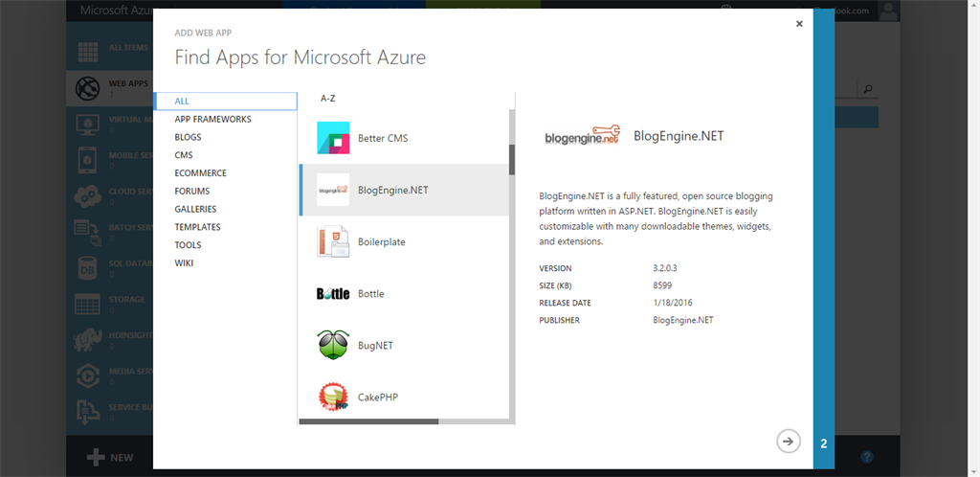The width and height of the screenshot is (980, 477).
Task: Click the BlogEngine.NET list thumbnail icon
Action: tap(333, 190)
